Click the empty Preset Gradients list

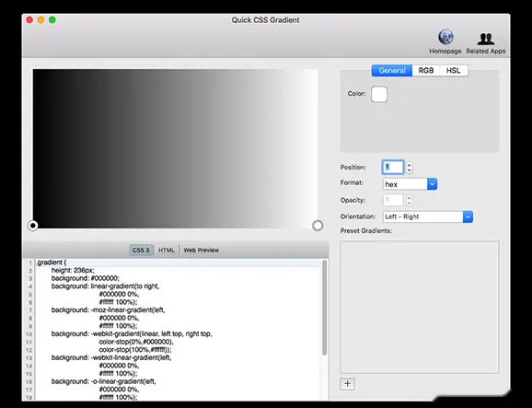click(420, 308)
